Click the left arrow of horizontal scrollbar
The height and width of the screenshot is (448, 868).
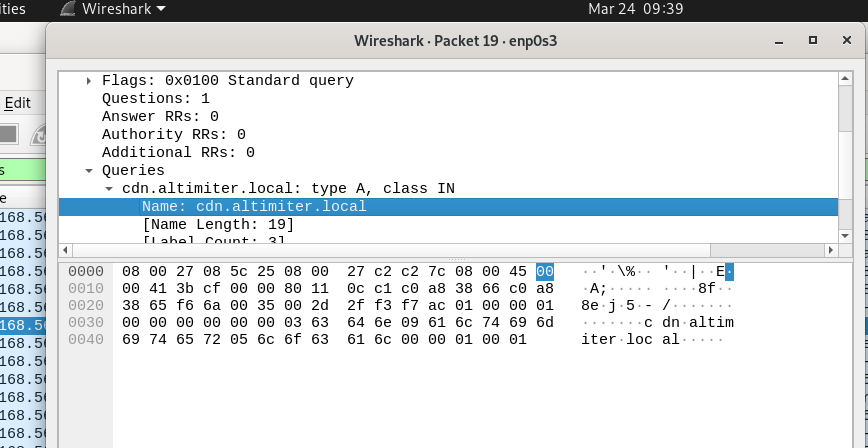65,250
